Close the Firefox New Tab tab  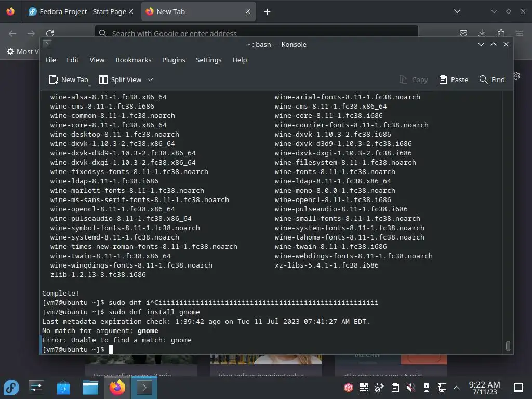248,11
